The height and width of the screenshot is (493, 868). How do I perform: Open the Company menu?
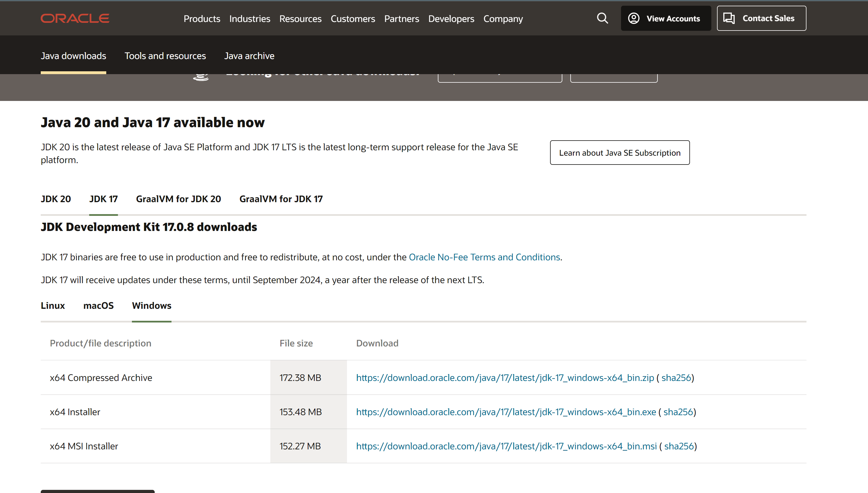click(503, 19)
